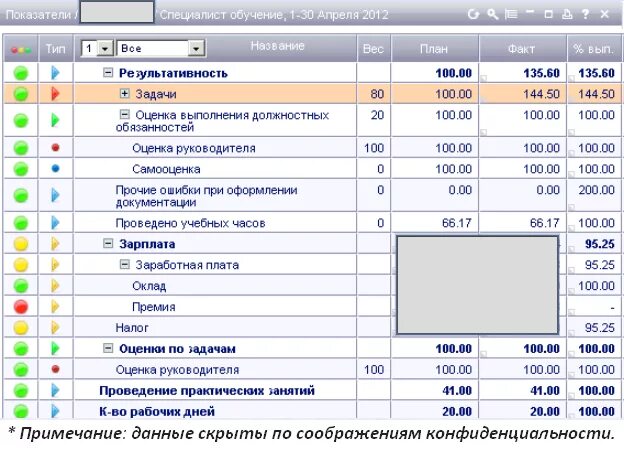Click blue type arrow for К-во рабочих дней
This screenshot has width=624, height=452.
pos(55,411)
